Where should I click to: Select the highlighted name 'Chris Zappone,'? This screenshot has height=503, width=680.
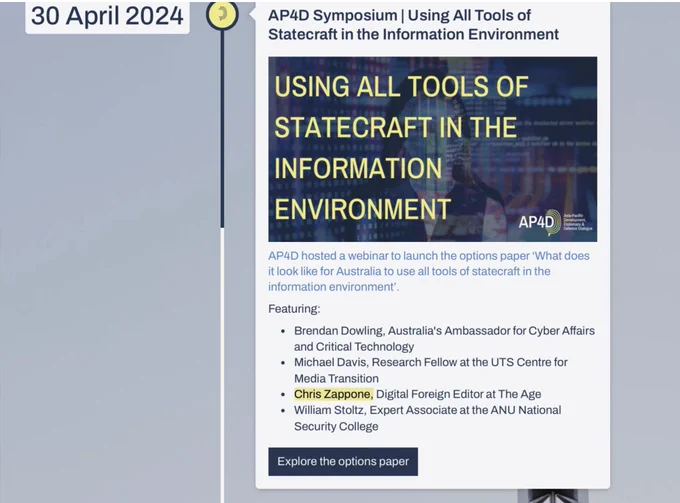pyautogui.click(x=333, y=394)
